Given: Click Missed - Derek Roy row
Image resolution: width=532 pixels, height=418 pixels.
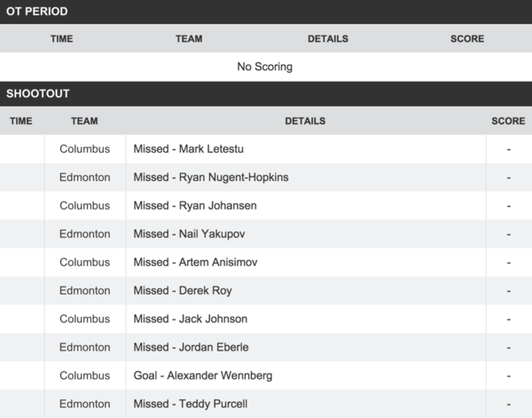Looking at the screenshot, I should (x=266, y=291).
